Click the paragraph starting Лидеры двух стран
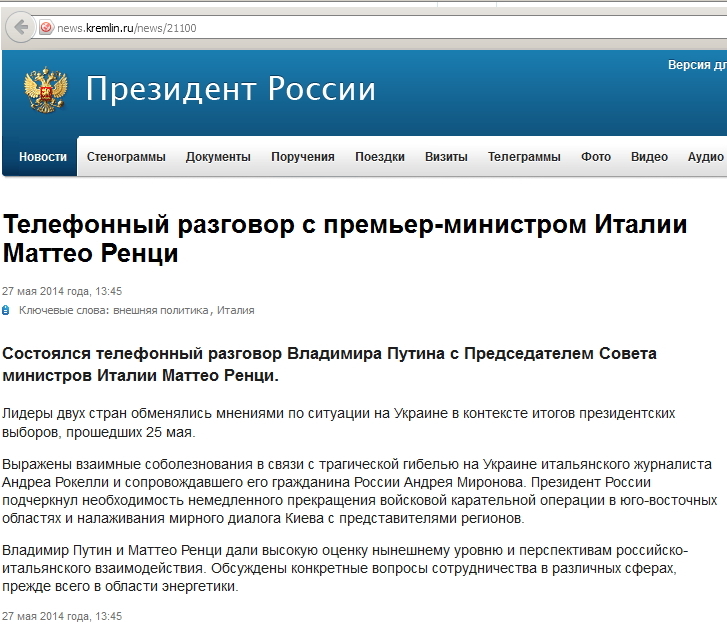Viewport: 727px width, 628px height. (338, 423)
